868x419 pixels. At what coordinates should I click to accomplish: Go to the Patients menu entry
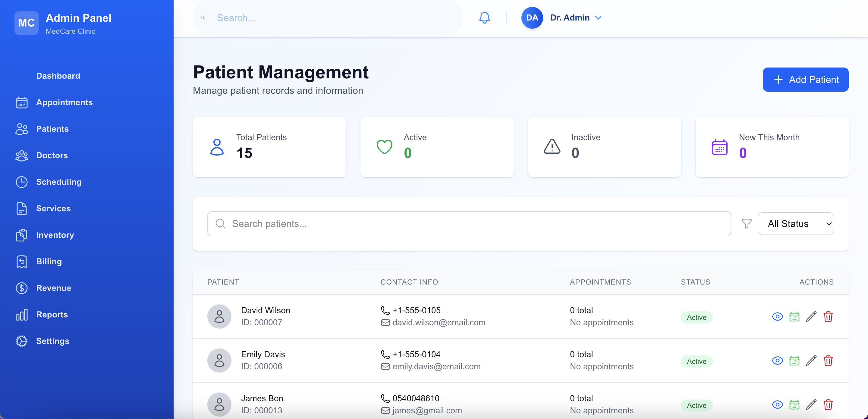click(52, 129)
